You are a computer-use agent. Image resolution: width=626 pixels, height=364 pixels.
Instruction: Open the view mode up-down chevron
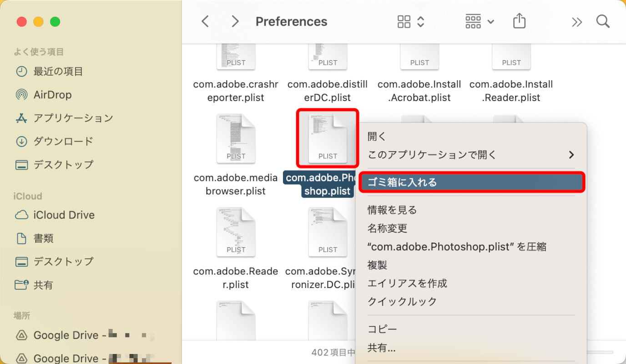(421, 21)
